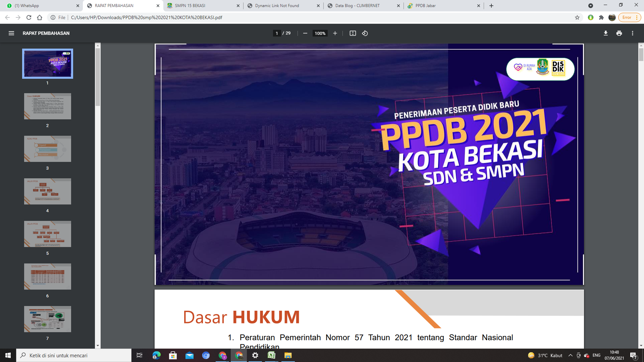
Task: Click the thumbnail panel scrollbar down arrow
Action: [x=98, y=346]
